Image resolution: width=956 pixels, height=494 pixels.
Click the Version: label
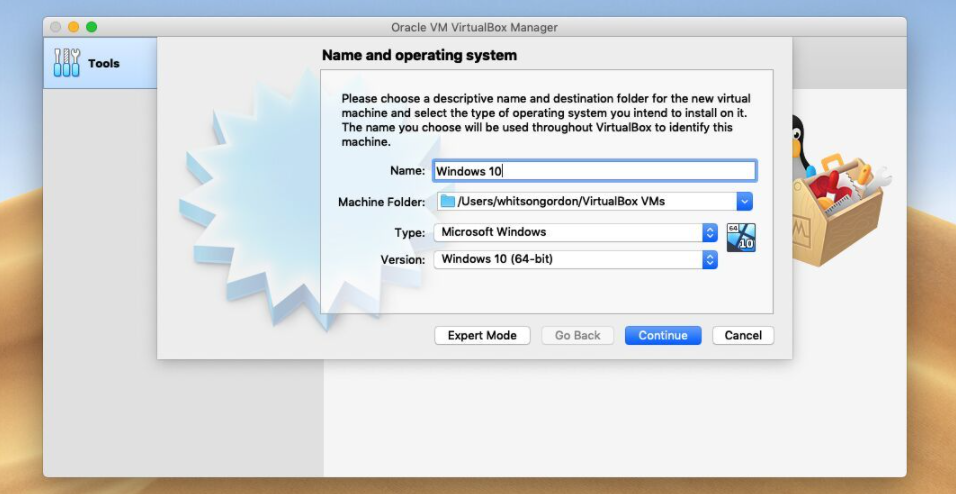point(403,260)
